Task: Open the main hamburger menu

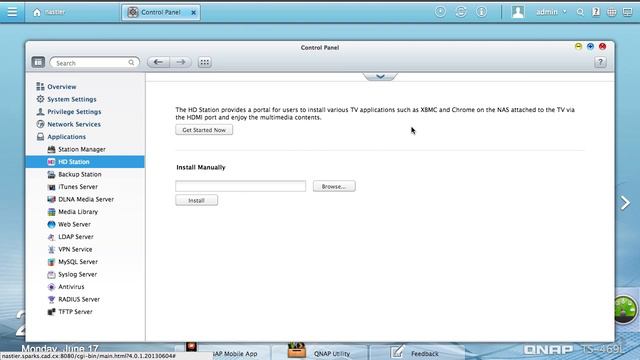Action: tap(12, 12)
